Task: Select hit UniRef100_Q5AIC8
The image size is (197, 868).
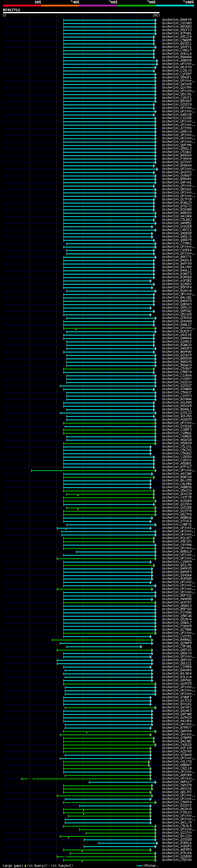Action: coord(177,491)
